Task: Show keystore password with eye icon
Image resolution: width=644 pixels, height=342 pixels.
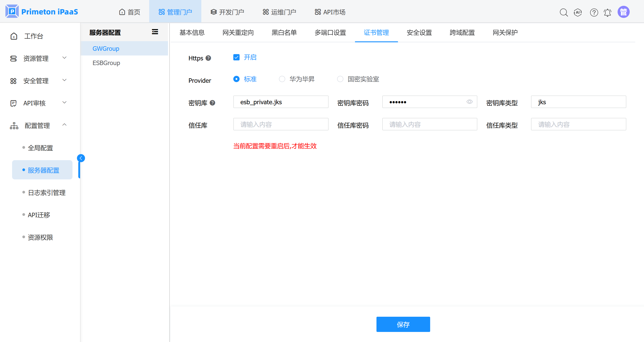Action: [x=469, y=102]
